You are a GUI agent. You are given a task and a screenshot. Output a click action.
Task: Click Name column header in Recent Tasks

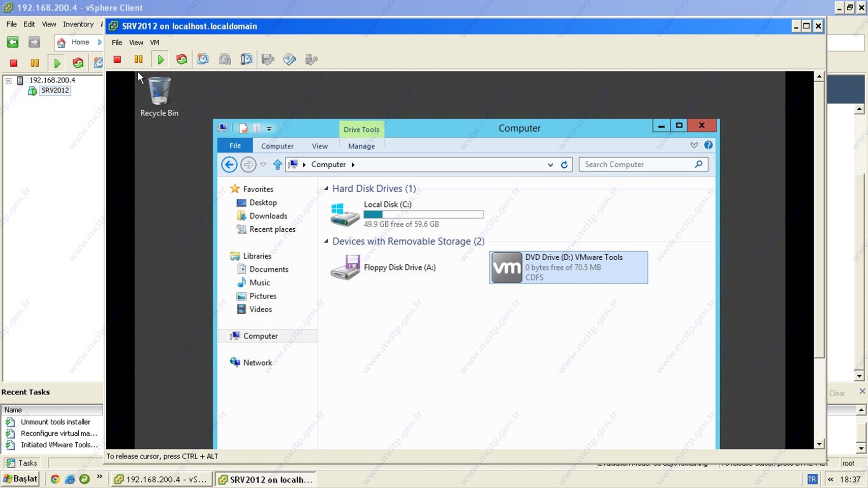click(x=52, y=410)
